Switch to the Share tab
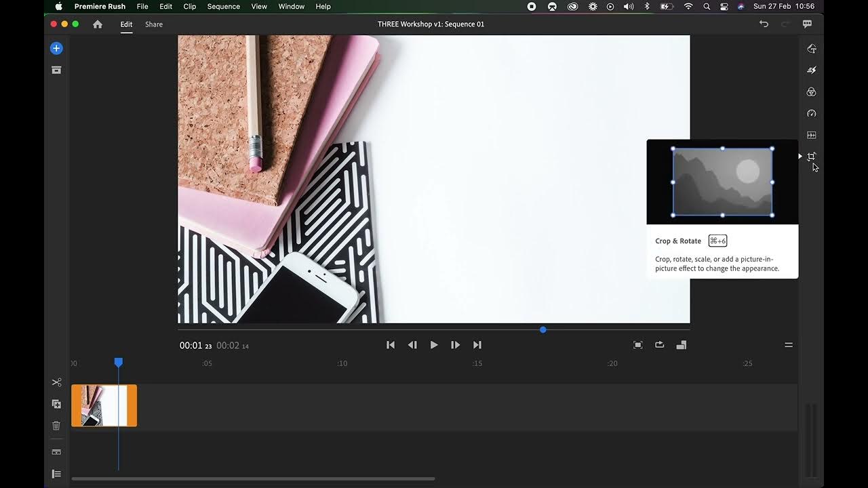Image resolution: width=868 pixels, height=488 pixels. (x=154, y=24)
